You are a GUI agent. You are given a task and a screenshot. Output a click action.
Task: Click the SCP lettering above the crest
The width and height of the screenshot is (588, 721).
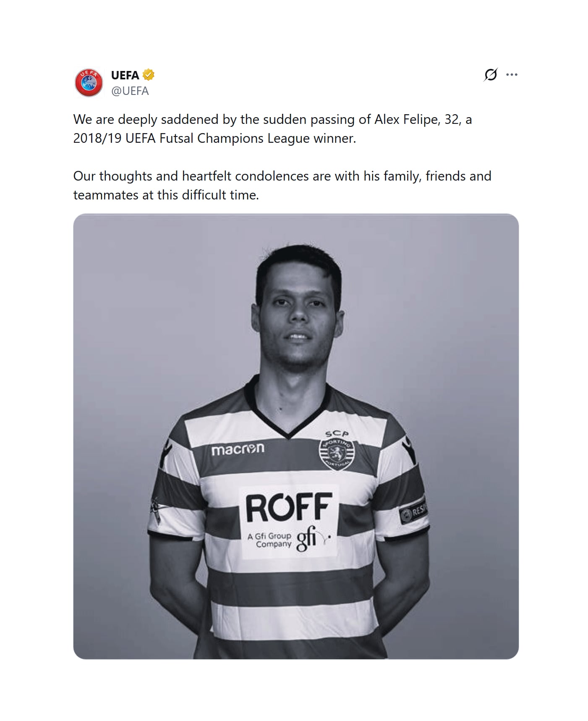[337, 433]
